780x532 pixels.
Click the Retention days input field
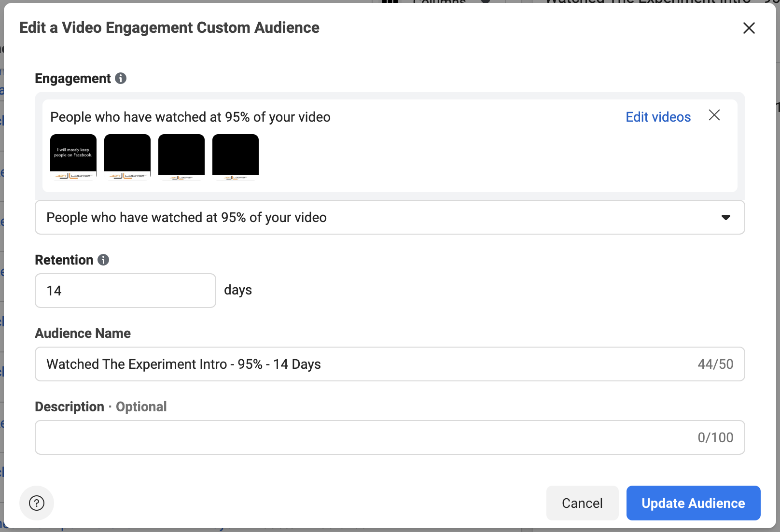pos(125,291)
